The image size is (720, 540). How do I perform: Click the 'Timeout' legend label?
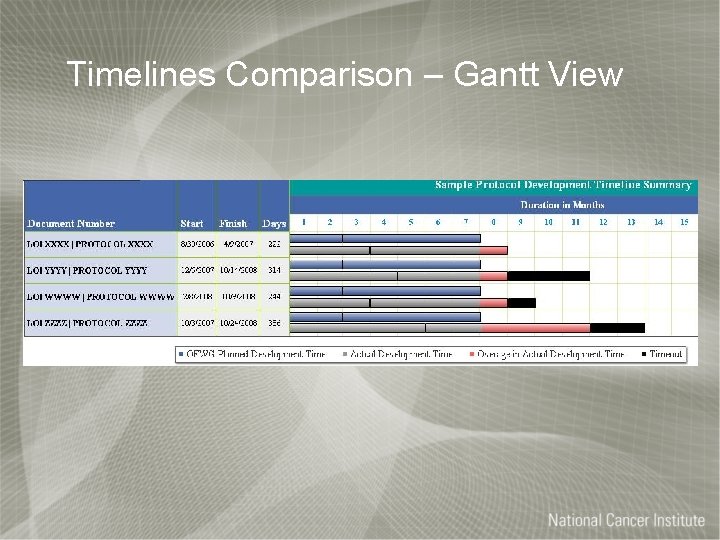click(666, 354)
